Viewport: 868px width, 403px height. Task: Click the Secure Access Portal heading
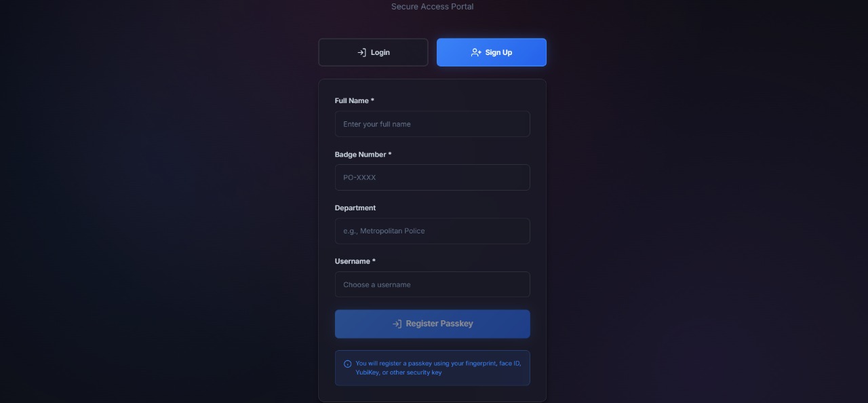(433, 7)
